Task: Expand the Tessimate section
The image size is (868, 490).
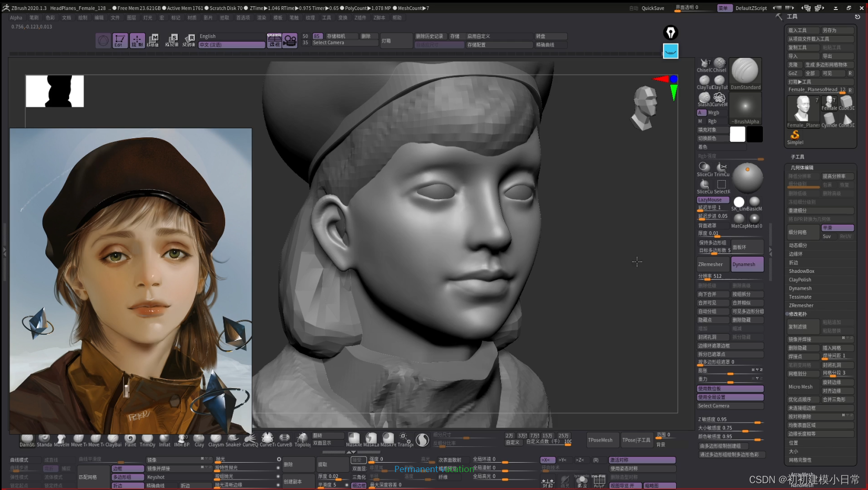Action: point(800,297)
